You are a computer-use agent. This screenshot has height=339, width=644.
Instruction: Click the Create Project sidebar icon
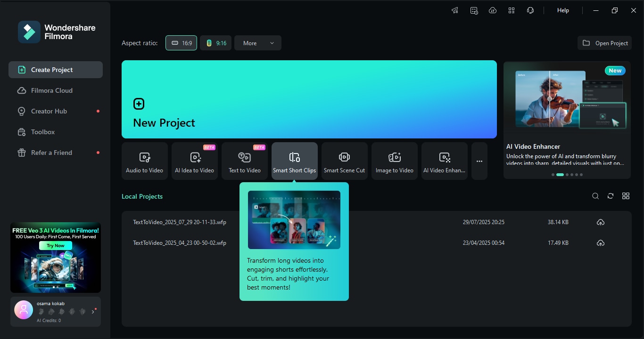pyautogui.click(x=22, y=70)
